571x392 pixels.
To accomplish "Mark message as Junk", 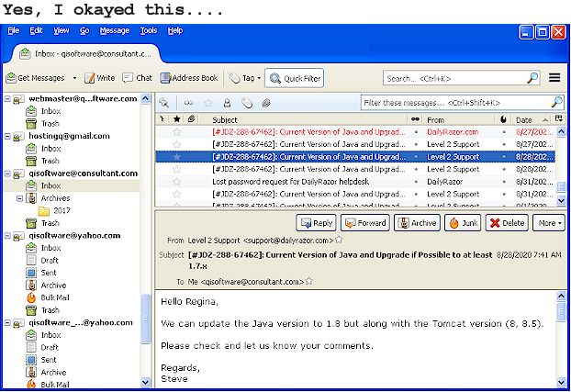I will click(464, 222).
